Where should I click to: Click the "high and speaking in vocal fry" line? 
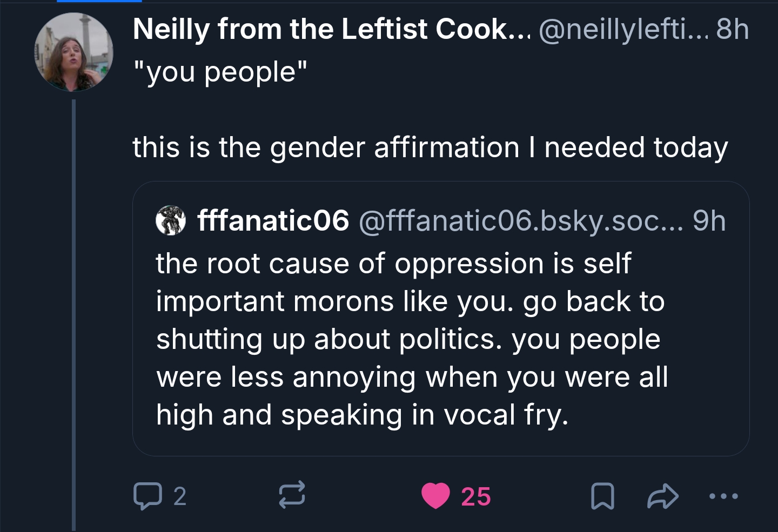(362, 415)
